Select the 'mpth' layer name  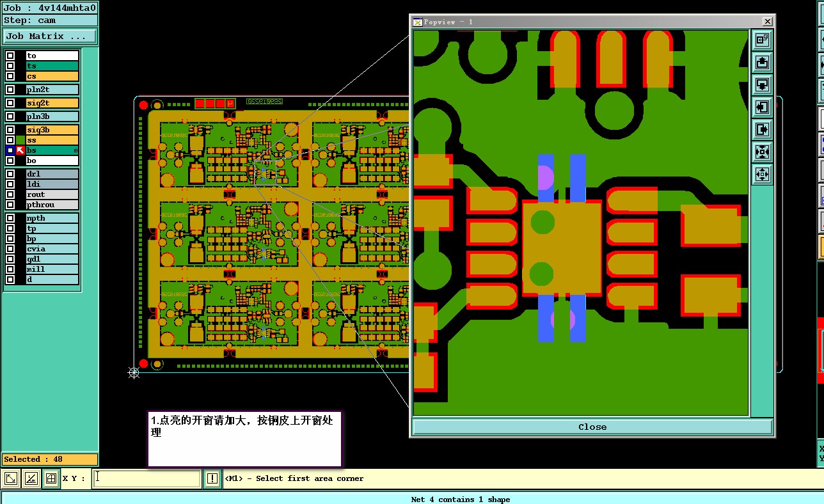tap(52, 218)
